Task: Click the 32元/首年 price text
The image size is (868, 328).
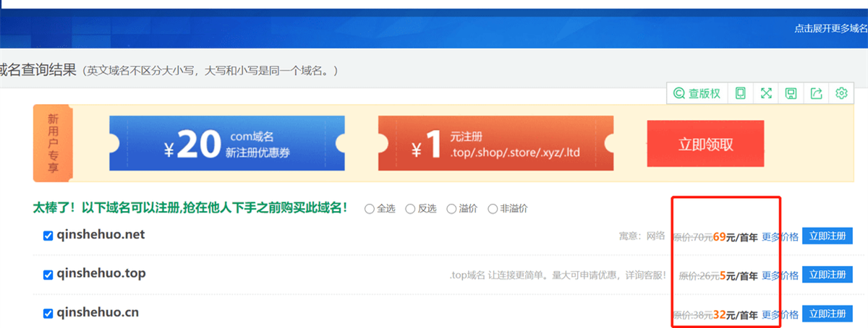Action: pos(736,314)
